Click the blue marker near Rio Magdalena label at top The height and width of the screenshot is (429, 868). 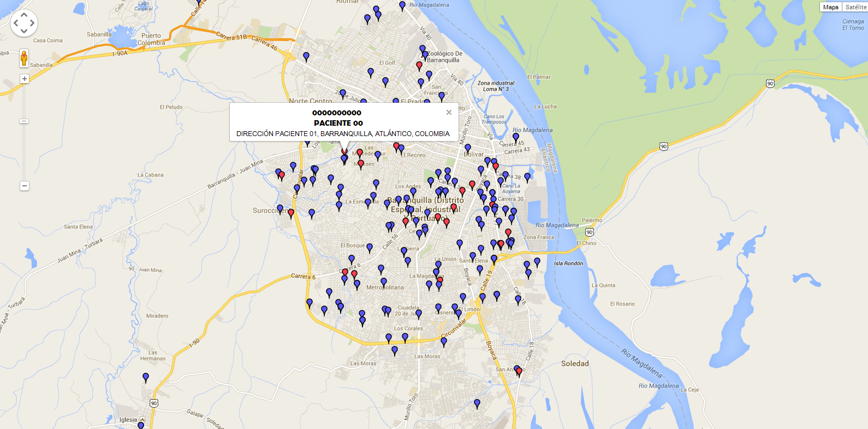pos(402,5)
